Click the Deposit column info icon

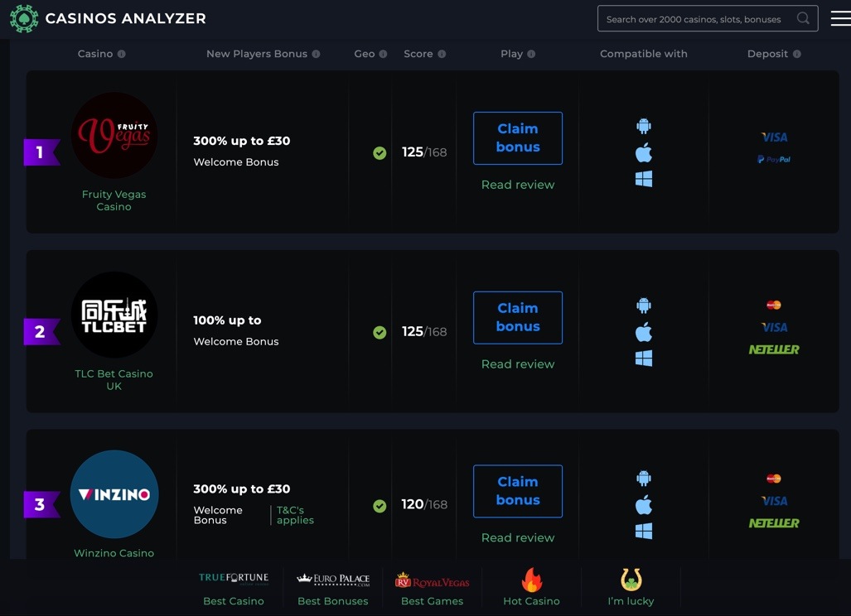coord(797,54)
